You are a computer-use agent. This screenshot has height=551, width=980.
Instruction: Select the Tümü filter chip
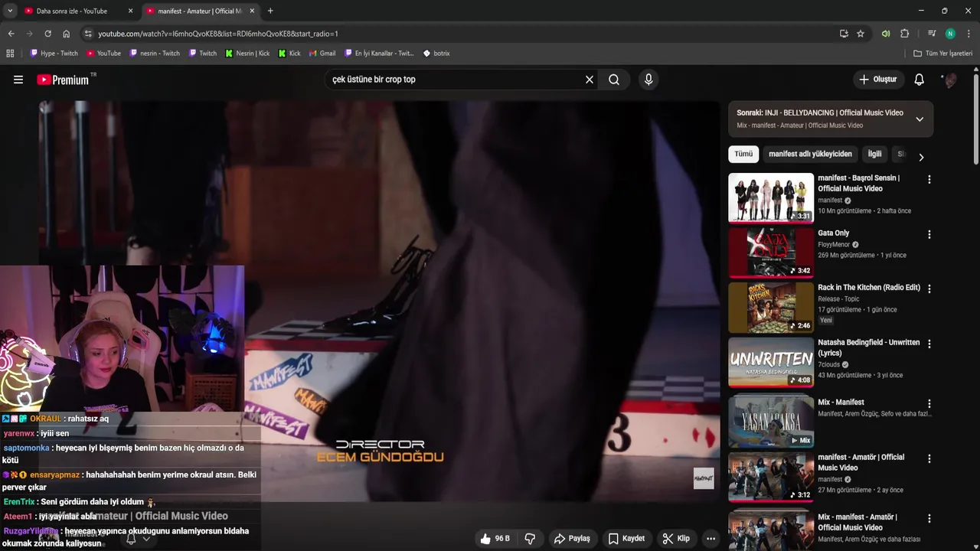743,154
